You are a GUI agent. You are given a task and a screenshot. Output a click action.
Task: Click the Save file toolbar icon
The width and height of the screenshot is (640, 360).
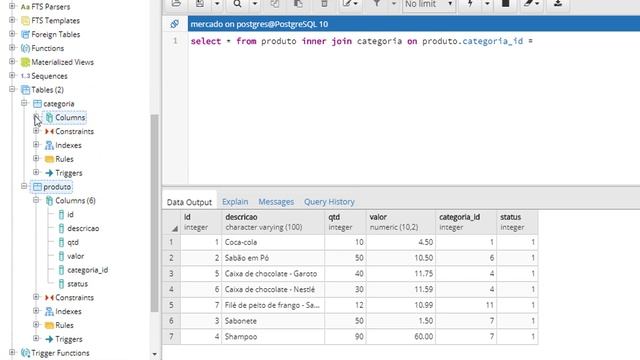coord(200,4)
